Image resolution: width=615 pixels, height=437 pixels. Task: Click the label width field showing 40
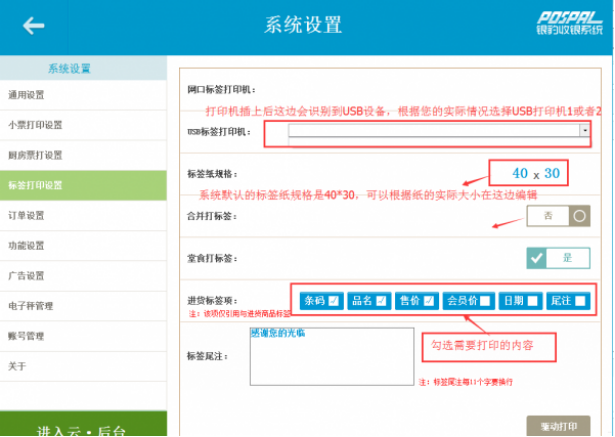click(x=520, y=173)
